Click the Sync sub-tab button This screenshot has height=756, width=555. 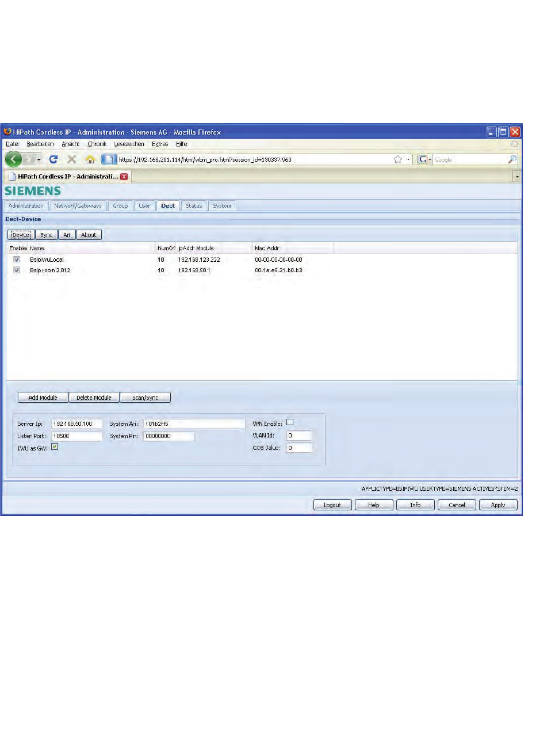click(47, 235)
